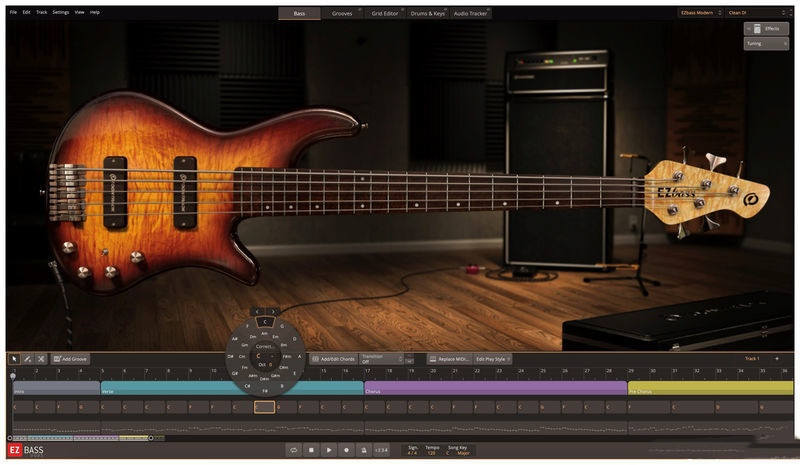Select the Intro song part
The image size is (800, 465).
click(x=56, y=388)
